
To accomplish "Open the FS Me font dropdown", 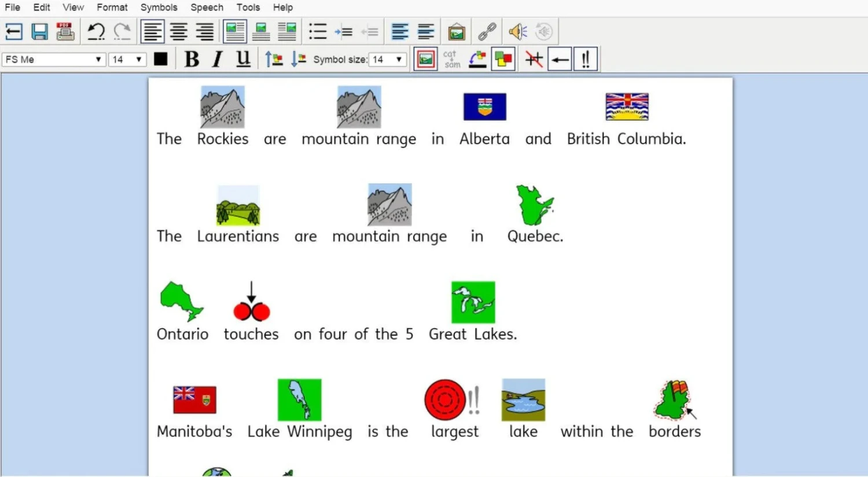I will pyautogui.click(x=98, y=59).
